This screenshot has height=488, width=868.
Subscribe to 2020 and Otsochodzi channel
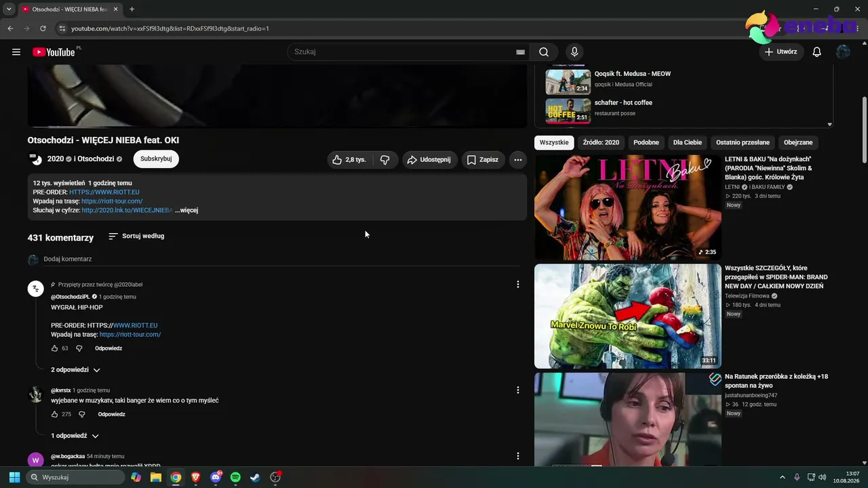tap(156, 159)
